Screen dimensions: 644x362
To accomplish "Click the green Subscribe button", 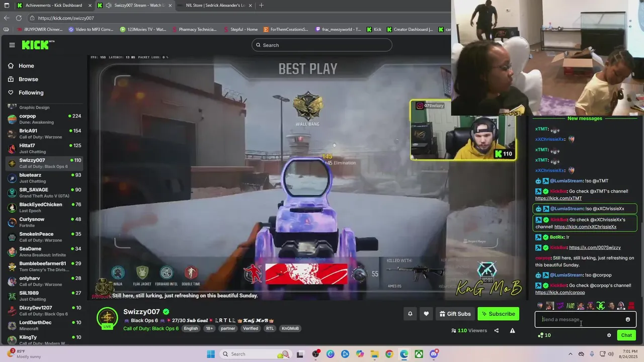I will 498,314.
